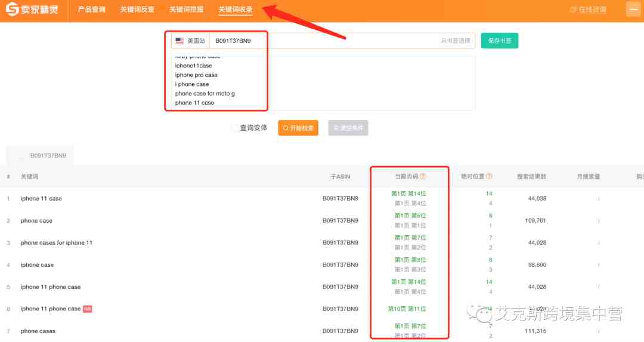The height and width of the screenshot is (342, 644).
Task: Click search results count 98,600
Action: (537, 265)
